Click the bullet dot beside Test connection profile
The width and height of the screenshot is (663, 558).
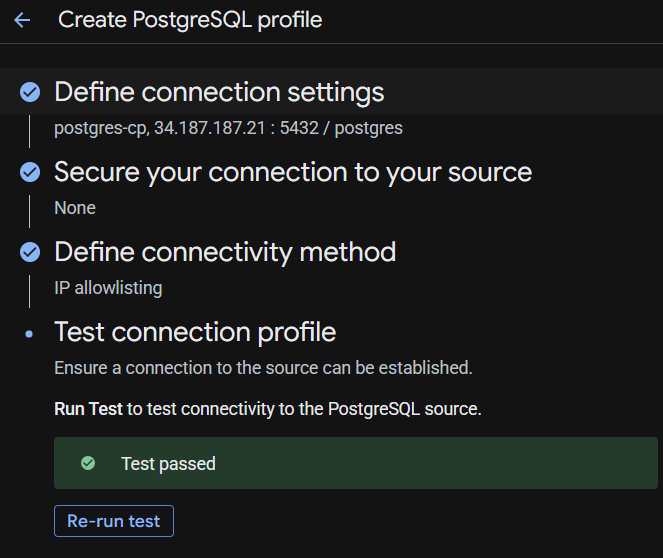[29, 334]
